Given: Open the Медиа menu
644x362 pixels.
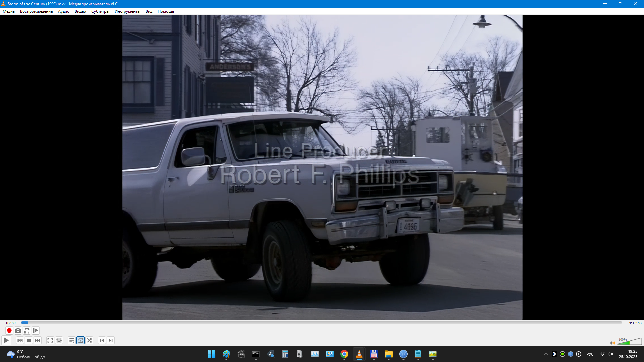Looking at the screenshot, I should (9, 11).
